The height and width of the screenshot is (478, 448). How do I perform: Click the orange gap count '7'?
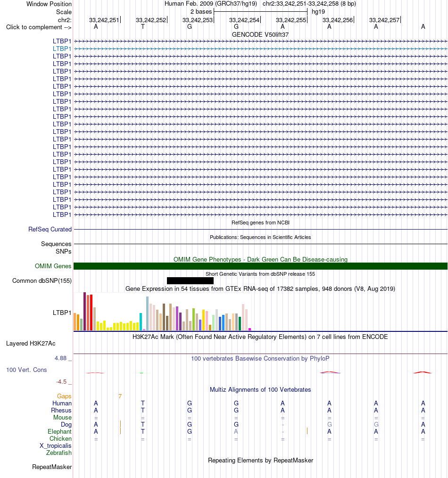[120, 396]
